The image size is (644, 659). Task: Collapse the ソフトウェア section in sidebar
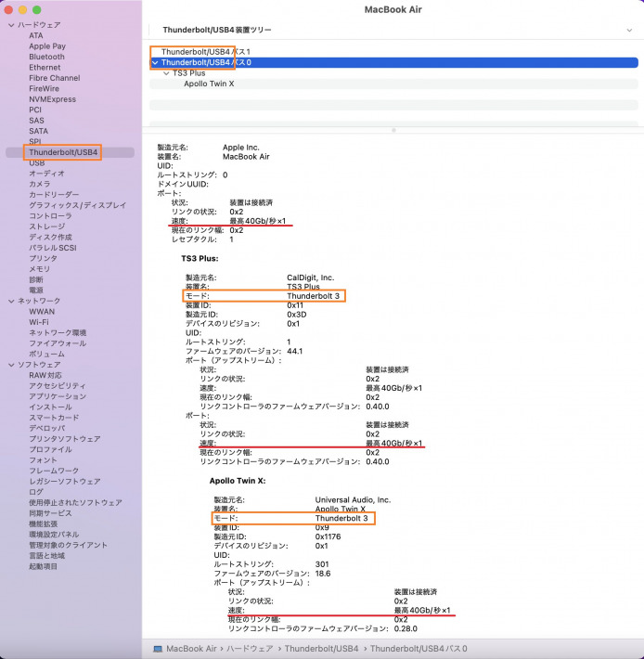pos(10,365)
